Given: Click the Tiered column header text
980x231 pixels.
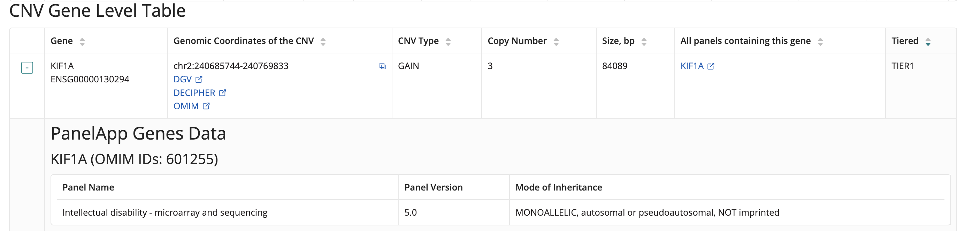Looking at the screenshot, I should pos(905,41).
